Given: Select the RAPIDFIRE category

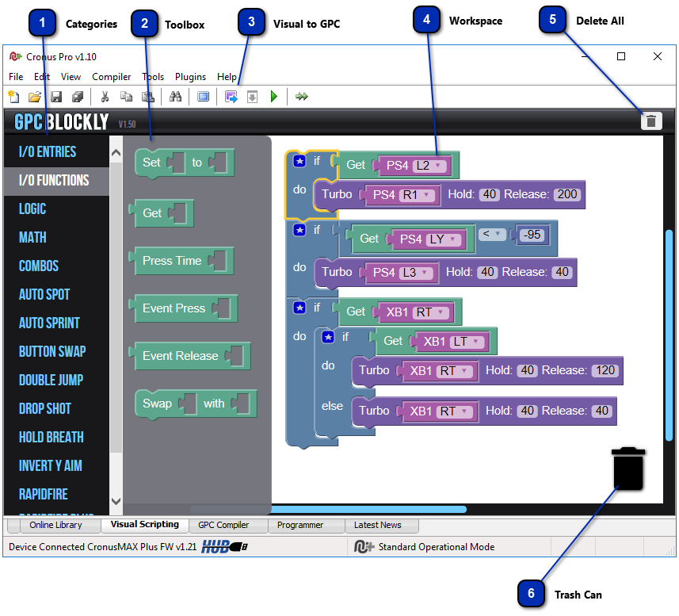Looking at the screenshot, I should (56, 494).
